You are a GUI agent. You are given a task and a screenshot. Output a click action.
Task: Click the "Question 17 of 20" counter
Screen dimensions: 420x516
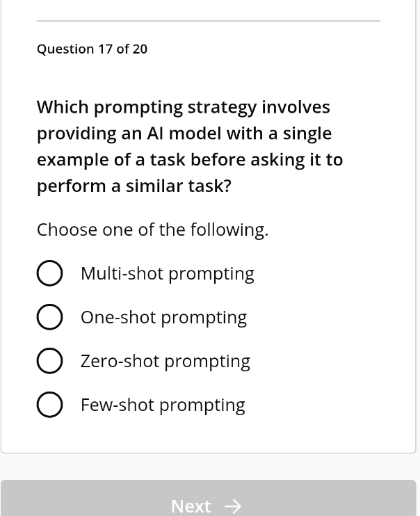point(92,49)
